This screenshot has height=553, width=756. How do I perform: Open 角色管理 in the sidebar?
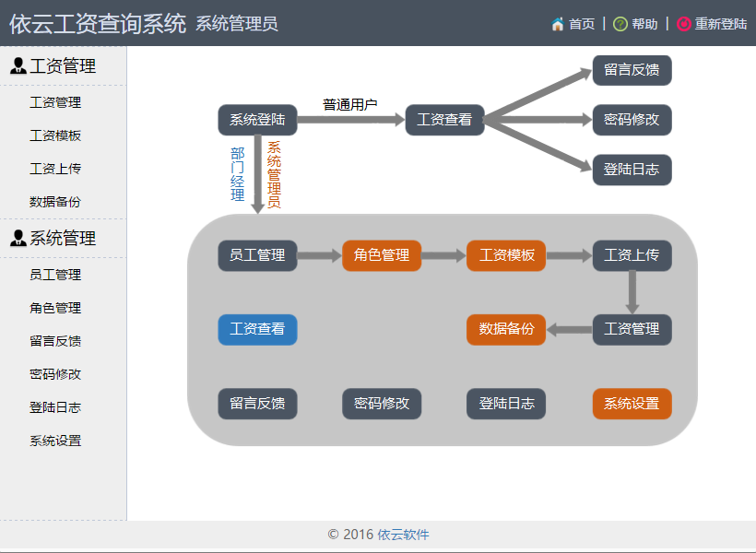[55, 308]
